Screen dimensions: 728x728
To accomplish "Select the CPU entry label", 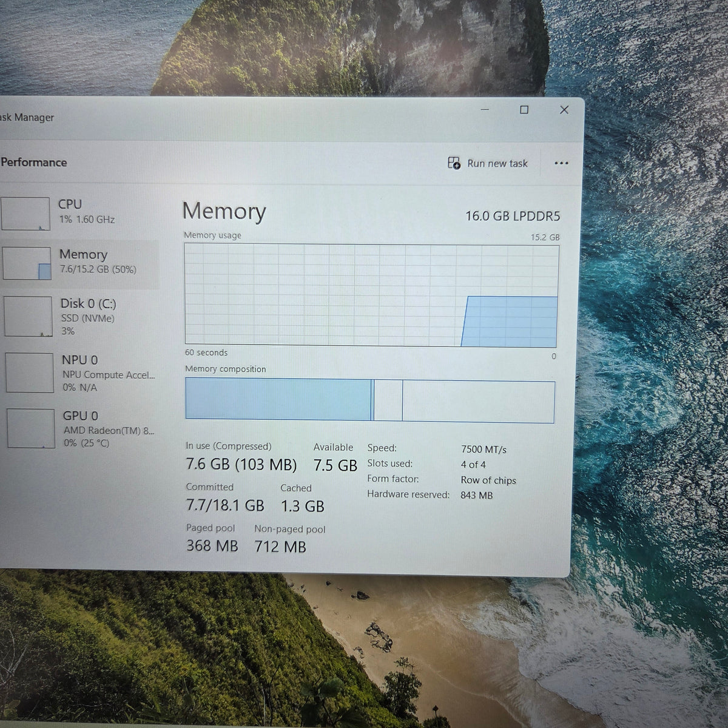I will pyautogui.click(x=70, y=204).
